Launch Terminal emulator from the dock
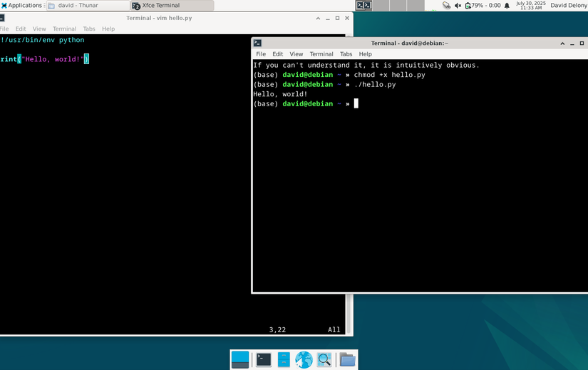The image size is (588, 370). [264, 359]
